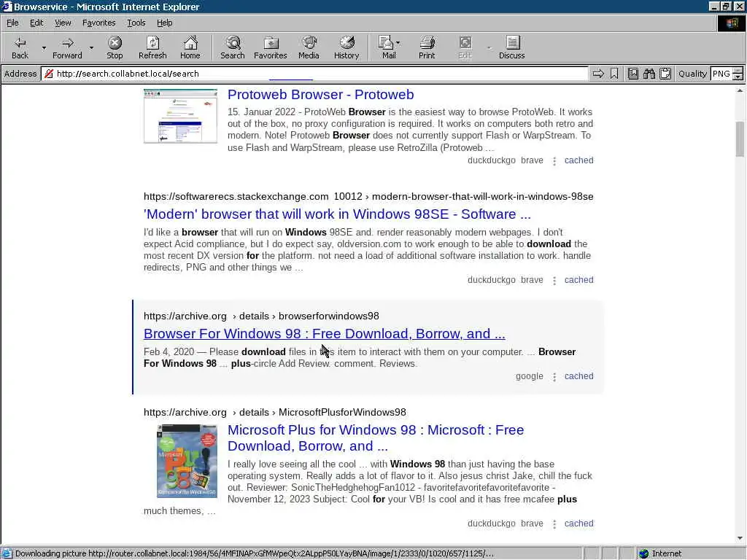Screen dimensions: 747x560
Task: Click the clipboard paste icon
Action: tap(665, 74)
